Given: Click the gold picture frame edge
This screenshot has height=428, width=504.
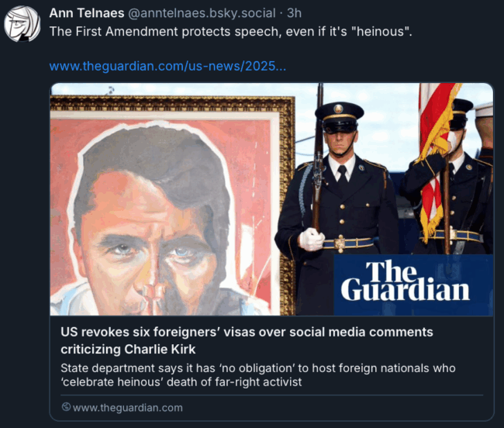Looking at the screenshot, I should 287,205.
